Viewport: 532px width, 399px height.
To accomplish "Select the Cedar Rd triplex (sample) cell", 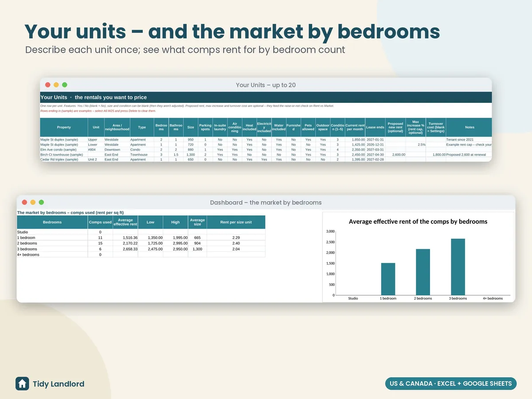I will [64, 160].
